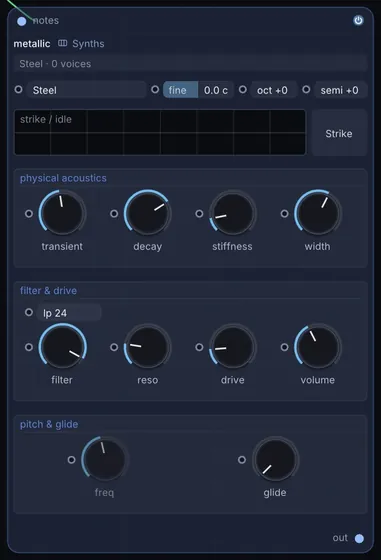Viewport: 381px width, 560px height.
Task: Click the metallic module title
Action: coord(32,44)
